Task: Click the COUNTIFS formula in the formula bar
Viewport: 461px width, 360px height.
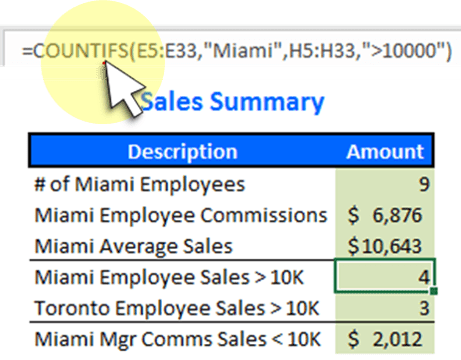Action: [237, 51]
